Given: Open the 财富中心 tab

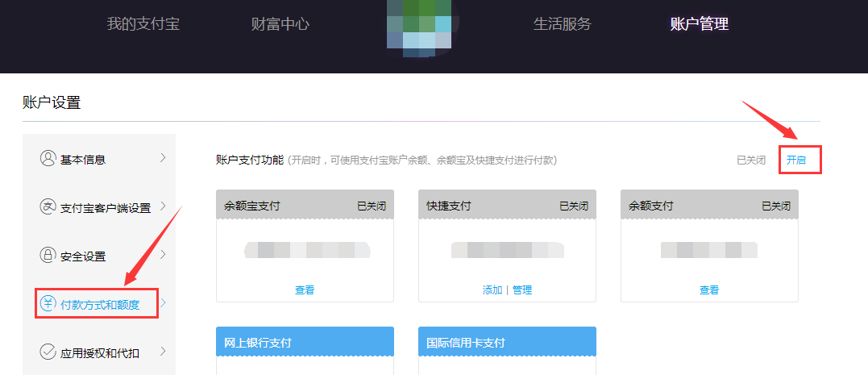Looking at the screenshot, I should point(280,24).
